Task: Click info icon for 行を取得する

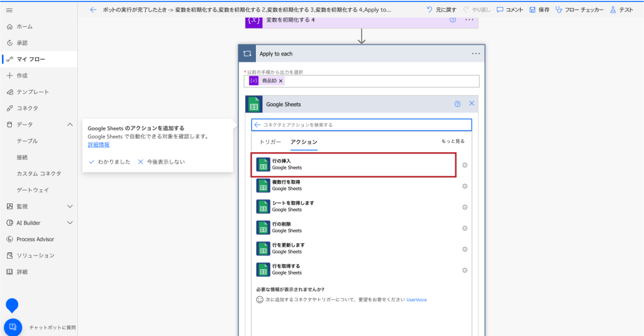Action: point(465,271)
